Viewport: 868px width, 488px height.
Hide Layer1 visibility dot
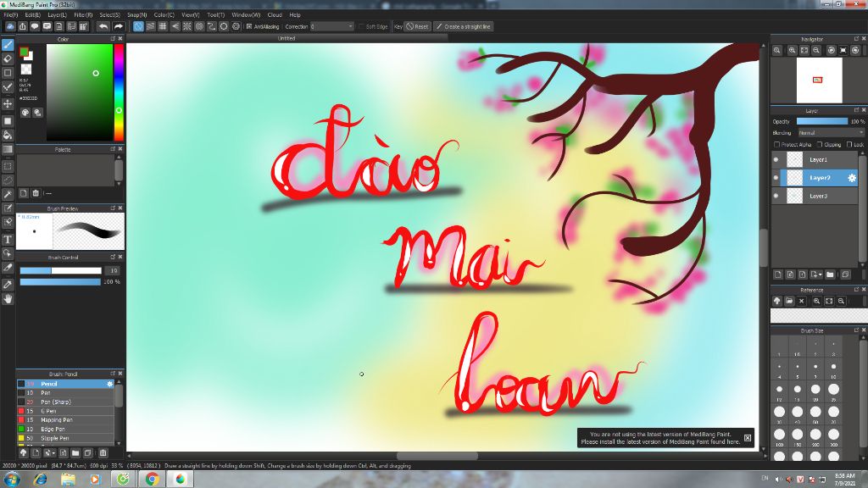[x=776, y=159]
